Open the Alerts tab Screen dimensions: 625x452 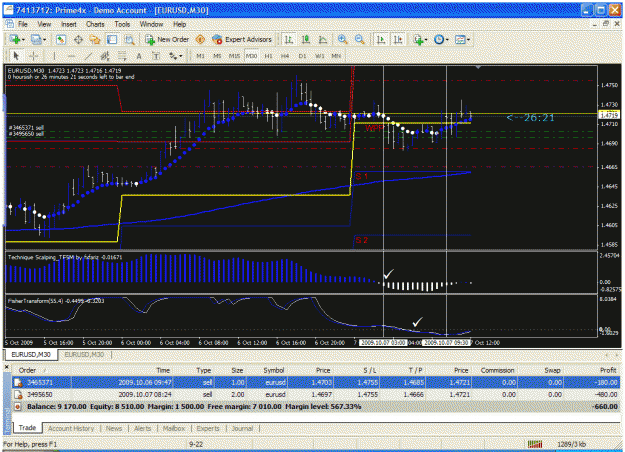(x=142, y=428)
